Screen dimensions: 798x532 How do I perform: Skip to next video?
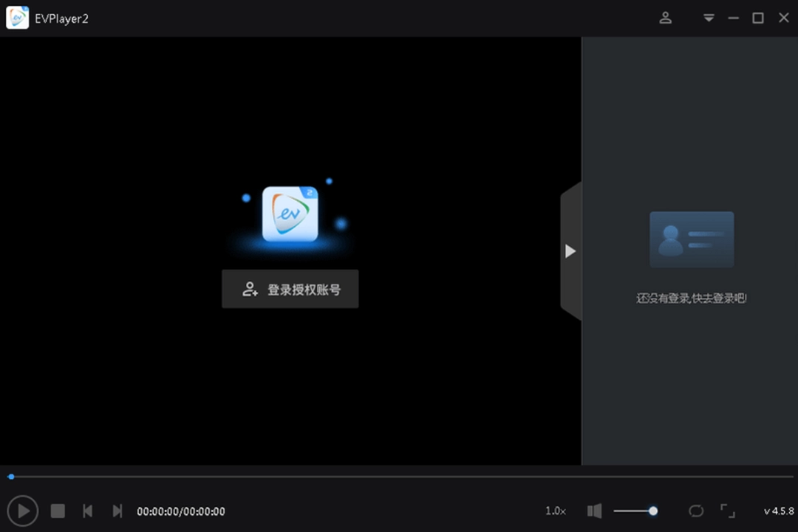pos(117,511)
